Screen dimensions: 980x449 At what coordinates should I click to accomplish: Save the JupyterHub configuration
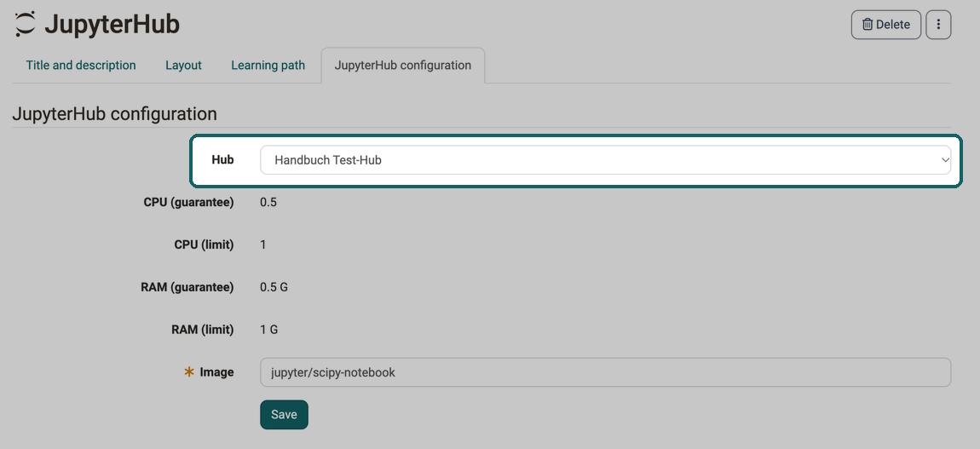click(x=284, y=415)
